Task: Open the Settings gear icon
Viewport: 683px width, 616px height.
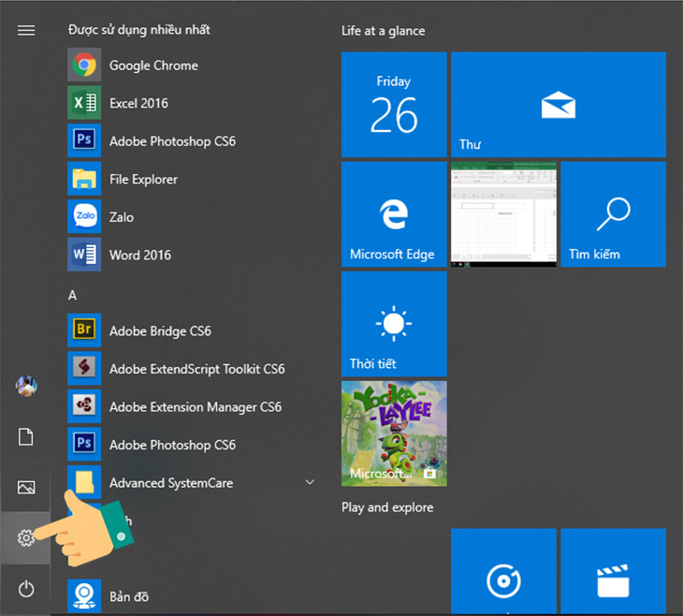Action: coord(26,538)
